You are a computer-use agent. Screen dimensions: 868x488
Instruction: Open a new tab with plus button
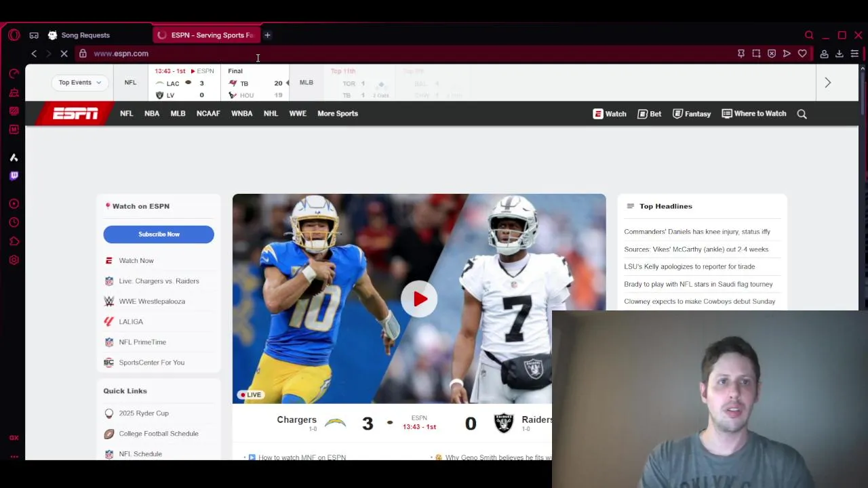coord(267,35)
